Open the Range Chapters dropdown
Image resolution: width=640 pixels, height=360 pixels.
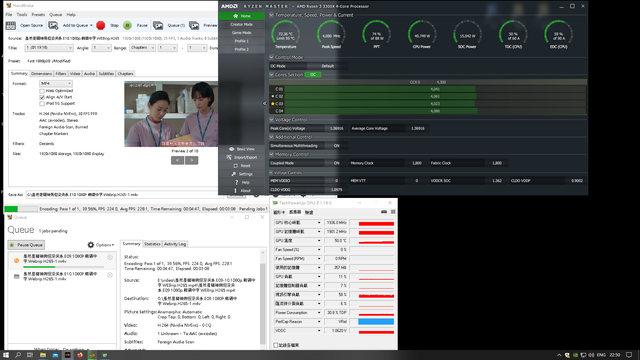pos(142,48)
